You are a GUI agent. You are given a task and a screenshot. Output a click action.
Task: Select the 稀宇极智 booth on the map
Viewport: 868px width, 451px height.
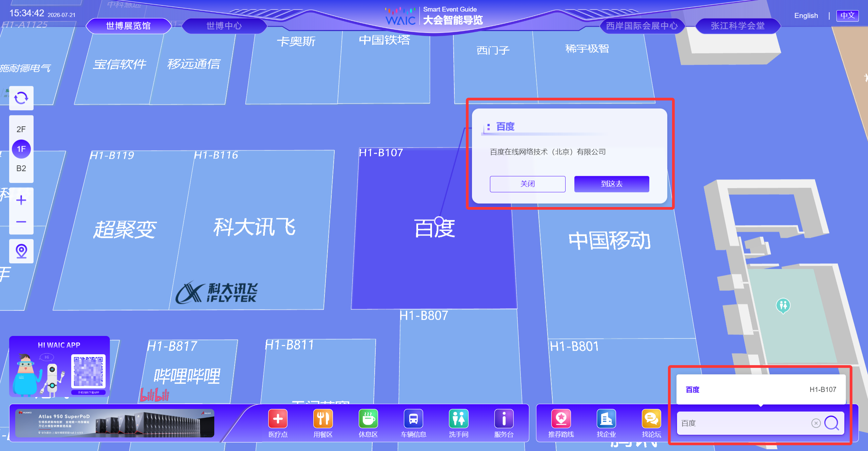click(x=587, y=49)
